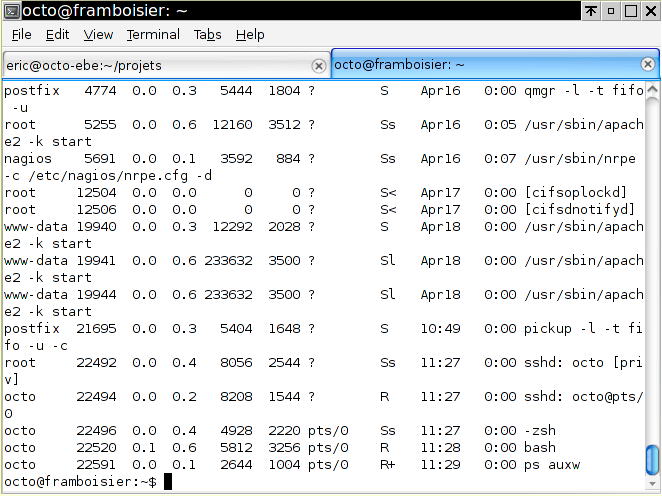The image size is (662, 496).
Task: Show the Tabs menu
Action: (x=207, y=34)
